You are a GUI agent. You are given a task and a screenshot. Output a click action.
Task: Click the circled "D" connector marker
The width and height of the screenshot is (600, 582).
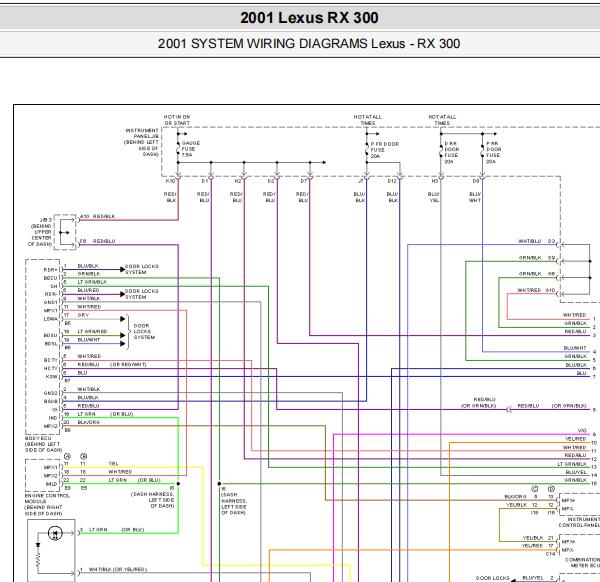pyautogui.click(x=551, y=489)
